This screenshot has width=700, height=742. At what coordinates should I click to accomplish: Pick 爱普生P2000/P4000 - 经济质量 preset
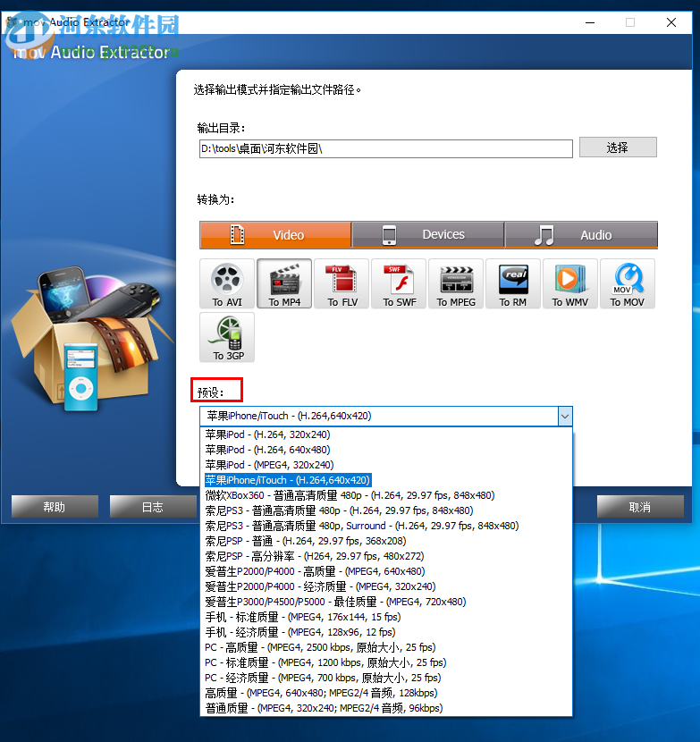(x=386, y=586)
